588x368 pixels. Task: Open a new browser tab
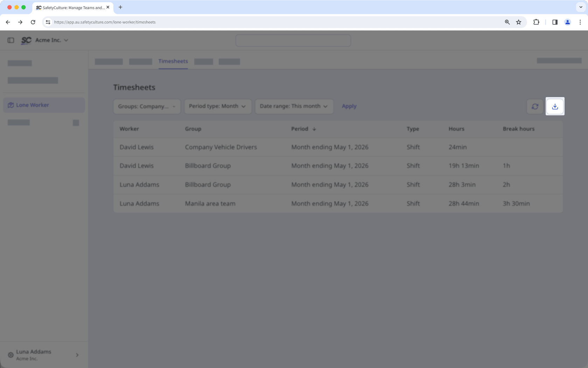coord(120,7)
